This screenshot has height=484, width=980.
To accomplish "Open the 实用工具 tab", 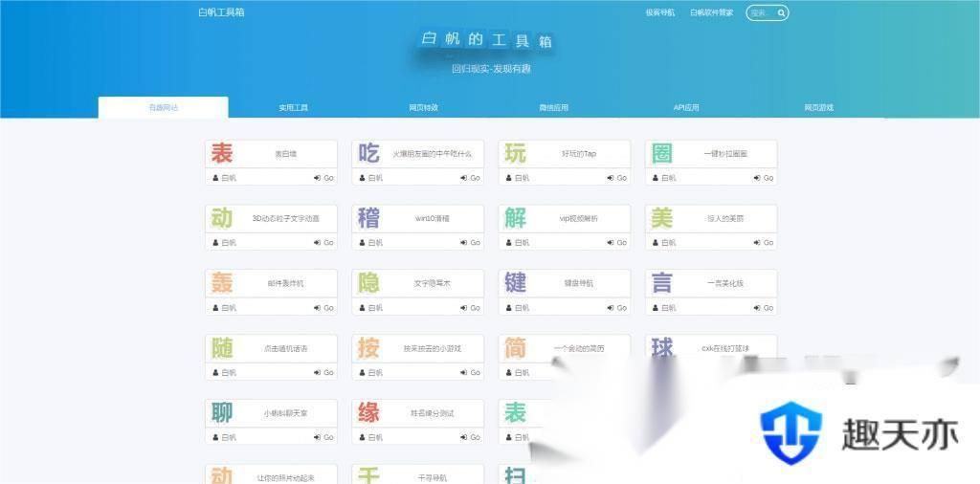I will tap(293, 107).
